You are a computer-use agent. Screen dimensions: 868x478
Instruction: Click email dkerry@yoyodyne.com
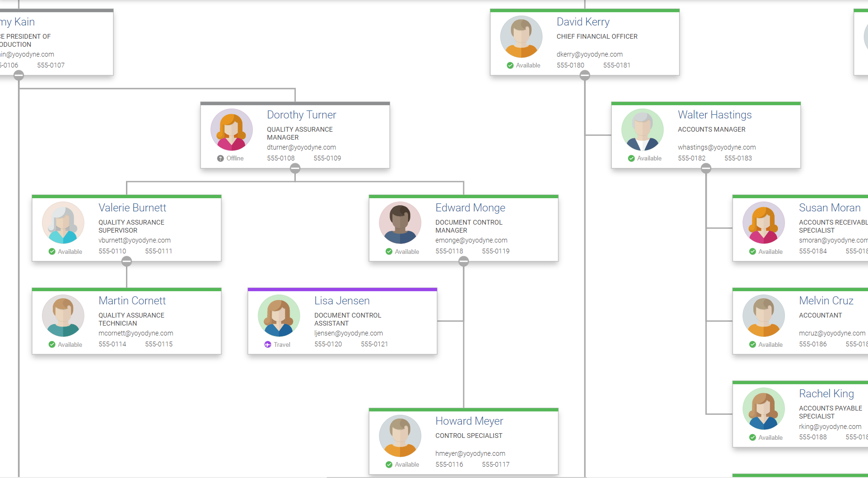pos(590,54)
